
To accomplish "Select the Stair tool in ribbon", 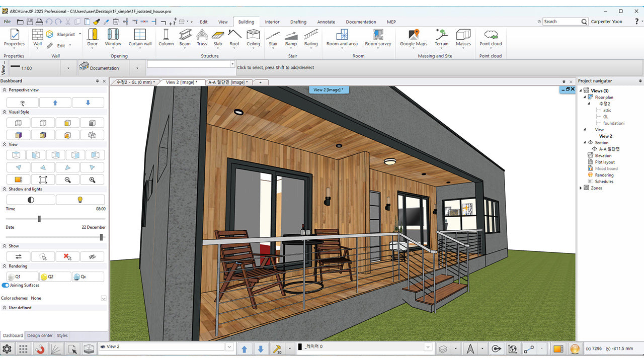I will (x=273, y=37).
